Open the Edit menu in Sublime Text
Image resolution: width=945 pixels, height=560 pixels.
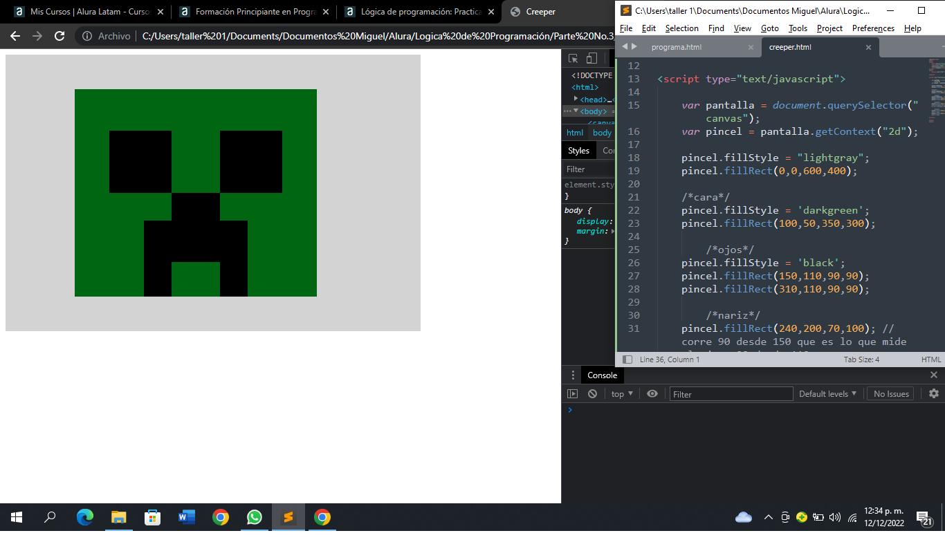pos(649,28)
